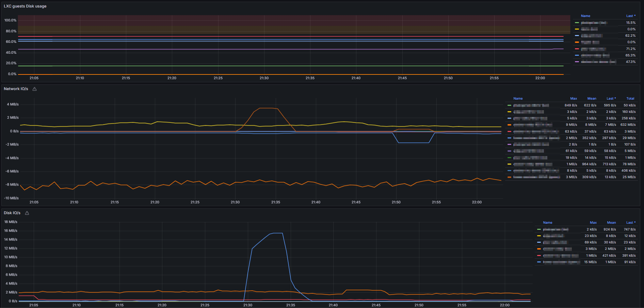Click purple color swatch of the 47.3% disk usage series
This screenshot has width=644, height=308.
pos(577,62)
